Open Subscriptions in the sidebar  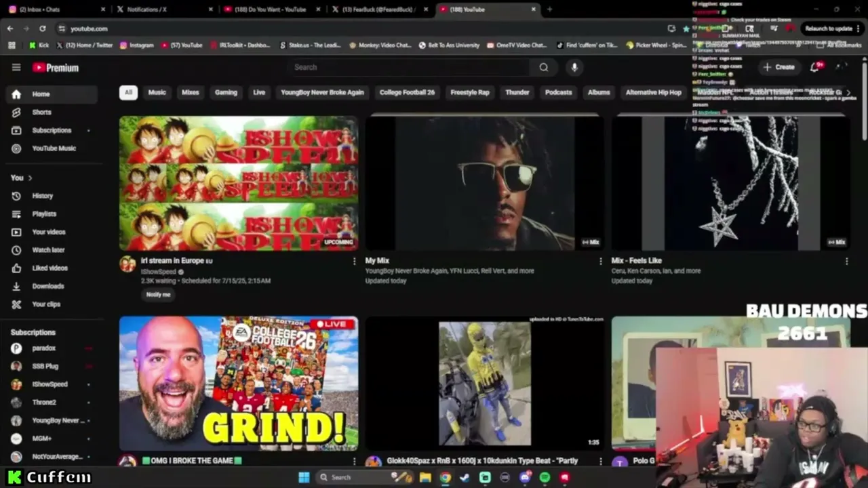pos(51,130)
